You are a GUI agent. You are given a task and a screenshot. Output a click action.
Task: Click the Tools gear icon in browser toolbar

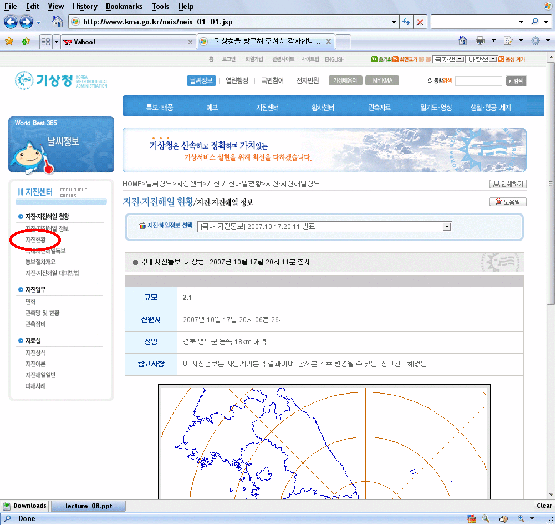pos(535,41)
